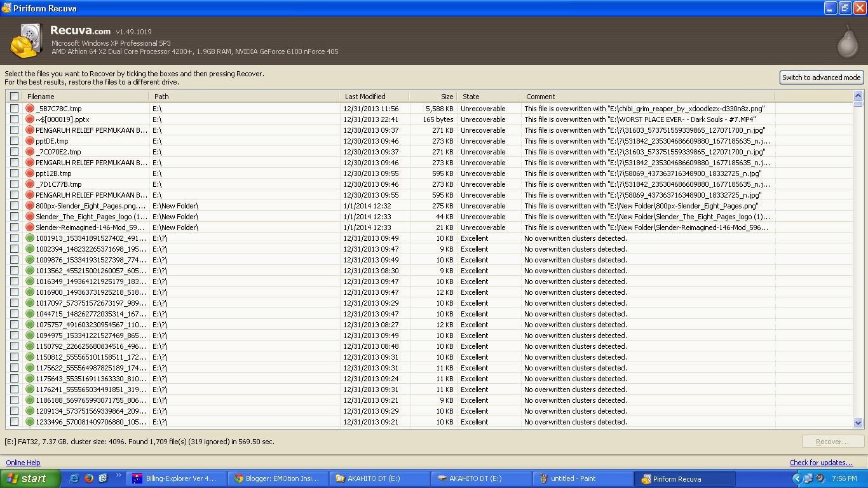Click the red status icon beside ~$[000019].pptx
The width and height of the screenshot is (868, 488).
(x=30, y=119)
